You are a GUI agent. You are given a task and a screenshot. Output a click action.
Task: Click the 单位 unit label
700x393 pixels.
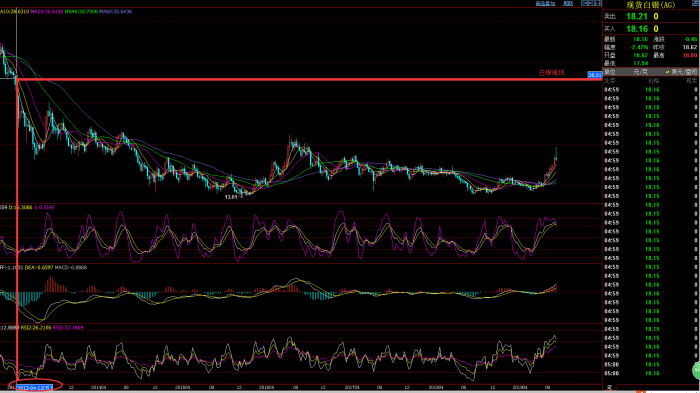point(610,72)
